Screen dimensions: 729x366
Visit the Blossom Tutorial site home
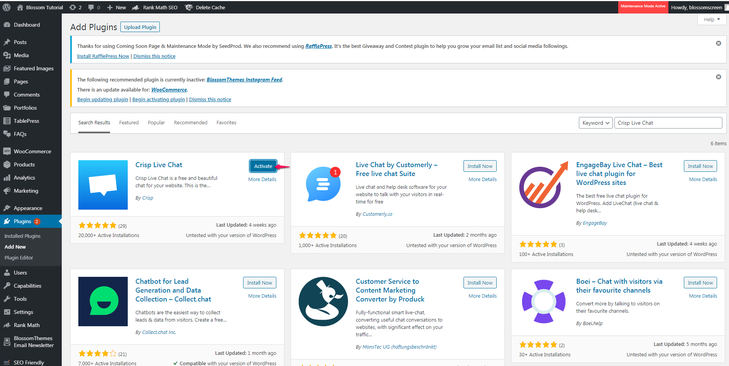pos(40,7)
